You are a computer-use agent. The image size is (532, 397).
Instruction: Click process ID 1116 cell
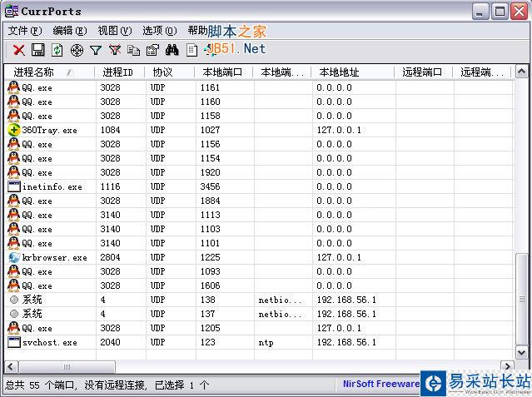pyautogui.click(x=110, y=186)
